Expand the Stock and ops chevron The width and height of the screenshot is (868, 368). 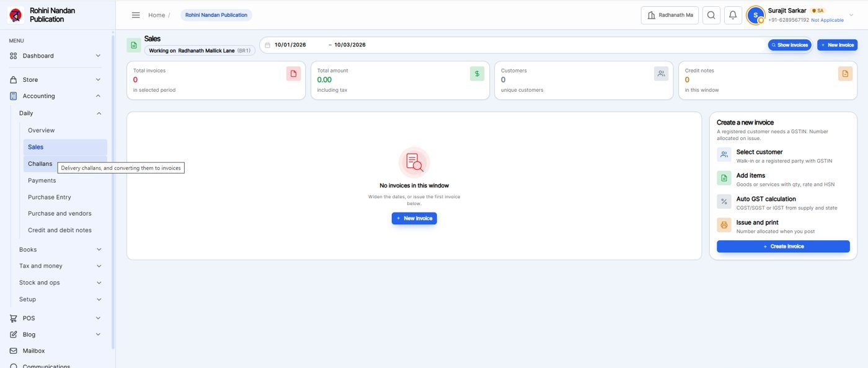[x=99, y=283]
